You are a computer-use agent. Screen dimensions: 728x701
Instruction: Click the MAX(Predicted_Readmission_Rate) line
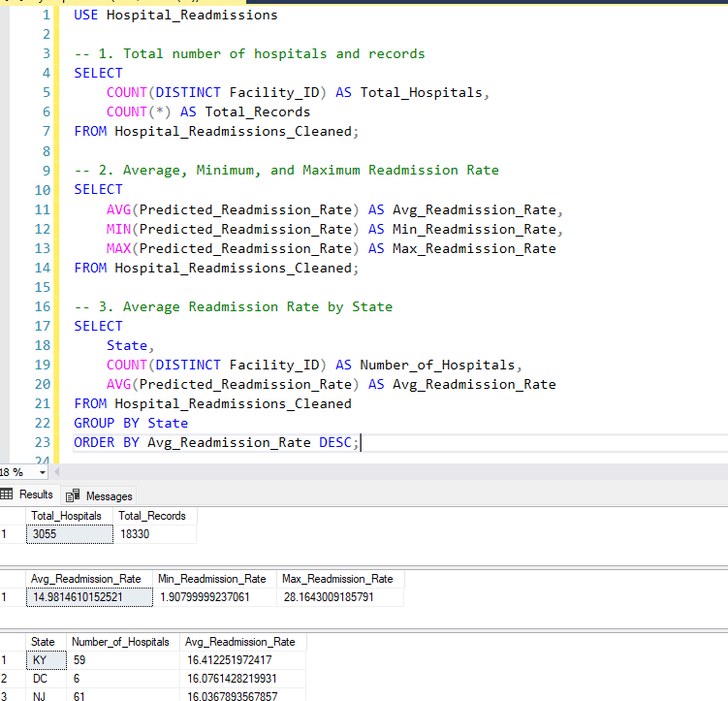331,249
